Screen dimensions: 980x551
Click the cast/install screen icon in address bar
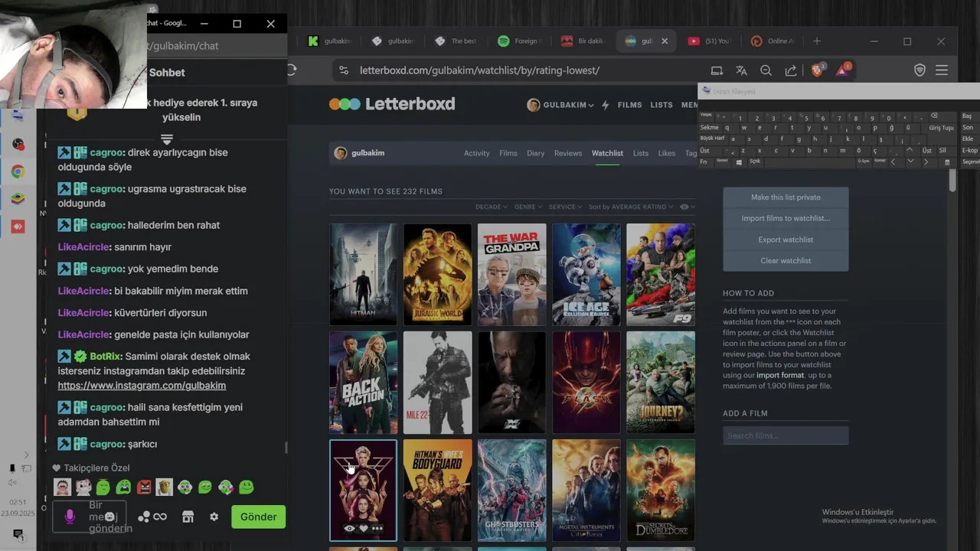(717, 70)
